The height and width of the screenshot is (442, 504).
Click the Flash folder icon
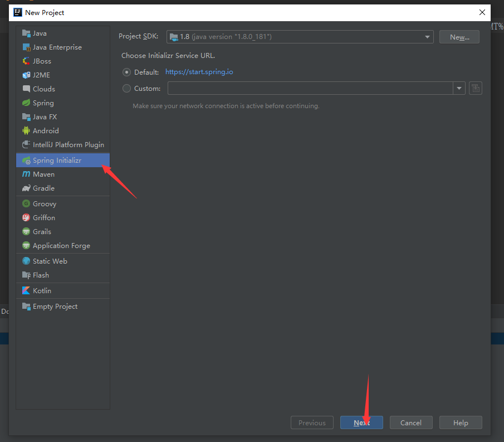pos(26,275)
